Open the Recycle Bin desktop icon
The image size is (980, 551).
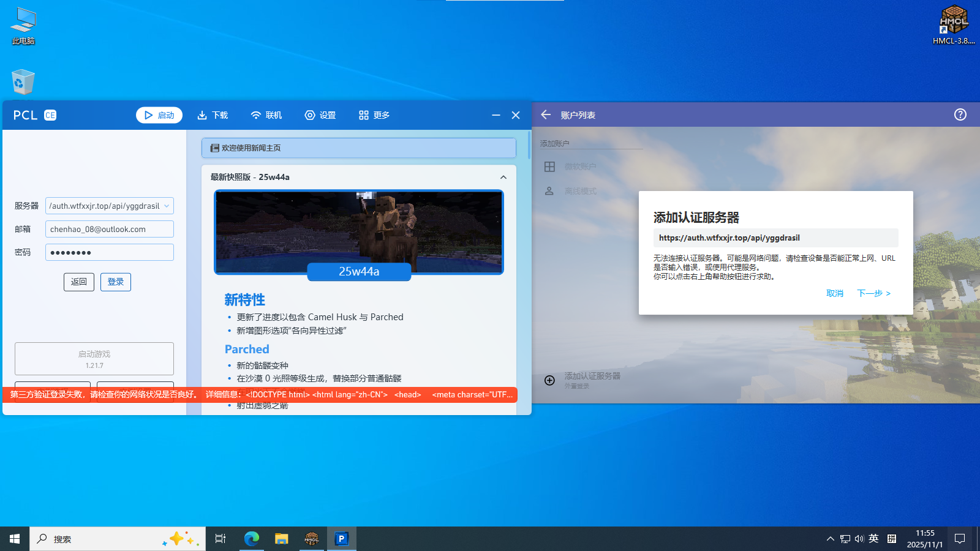click(x=23, y=83)
